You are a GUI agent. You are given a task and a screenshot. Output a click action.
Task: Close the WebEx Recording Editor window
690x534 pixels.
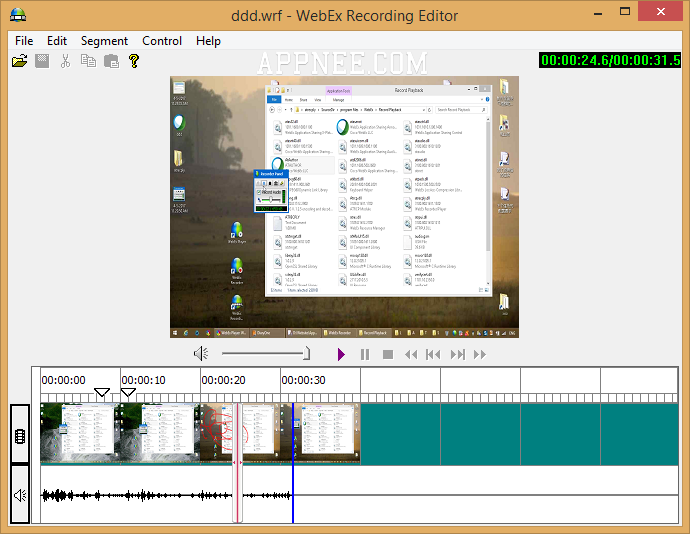click(661, 12)
